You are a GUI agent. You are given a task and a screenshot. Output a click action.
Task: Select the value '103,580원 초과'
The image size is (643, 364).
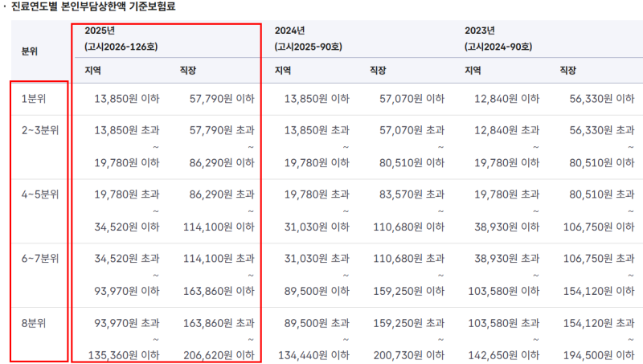[x=504, y=323]
